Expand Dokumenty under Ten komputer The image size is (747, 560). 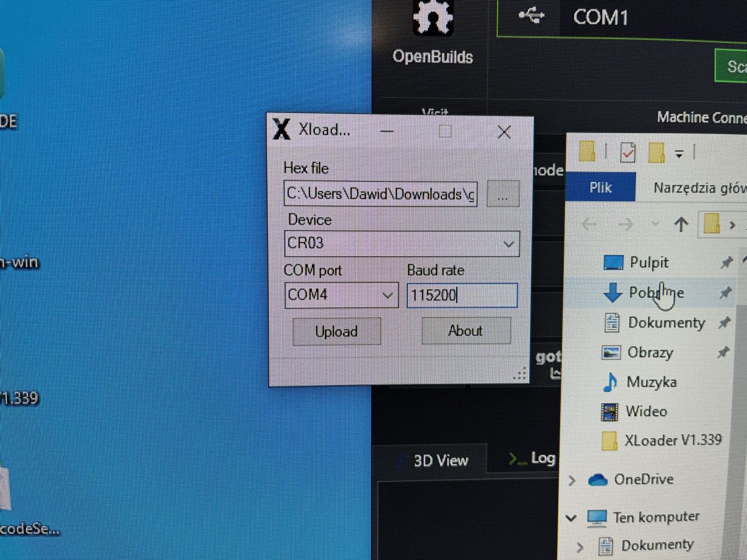pyautogui.click(x=580, y=548)
